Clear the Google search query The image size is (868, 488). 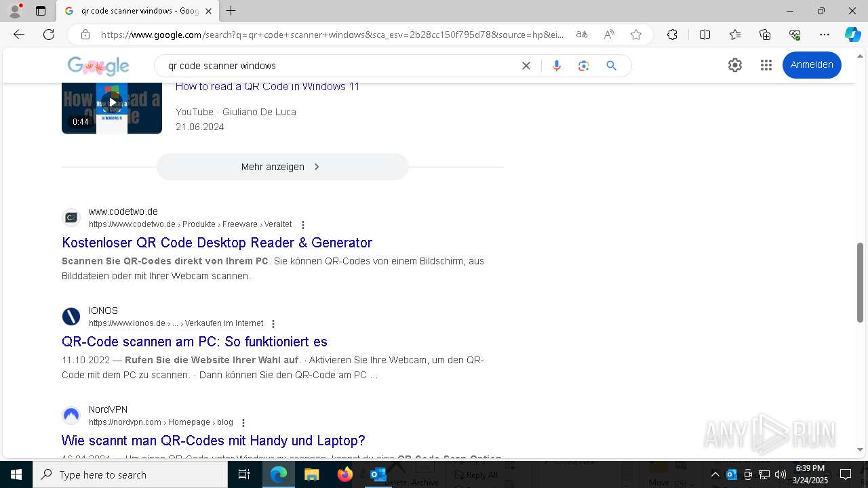pyautogui.click(x=526, y=66)
